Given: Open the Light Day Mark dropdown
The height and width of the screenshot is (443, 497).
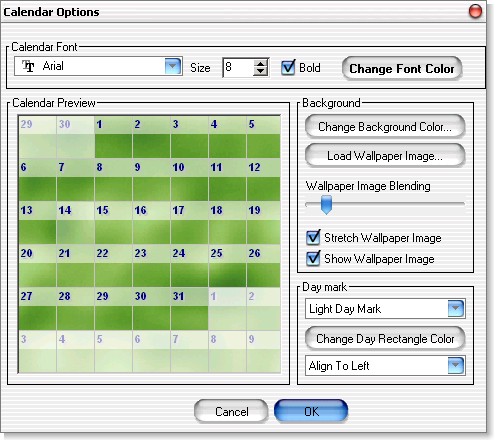Looking at the screenshot, I should click(x=456, y=309).
